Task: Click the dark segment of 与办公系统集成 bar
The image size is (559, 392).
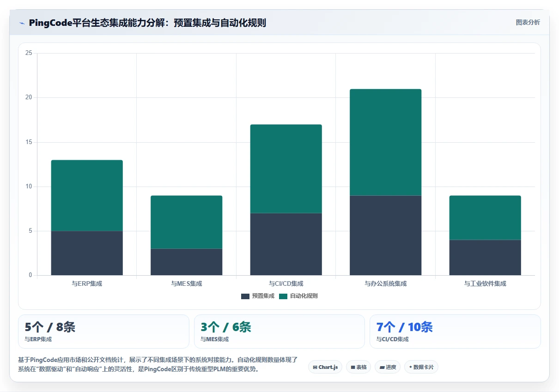Action: pos(386,235)
